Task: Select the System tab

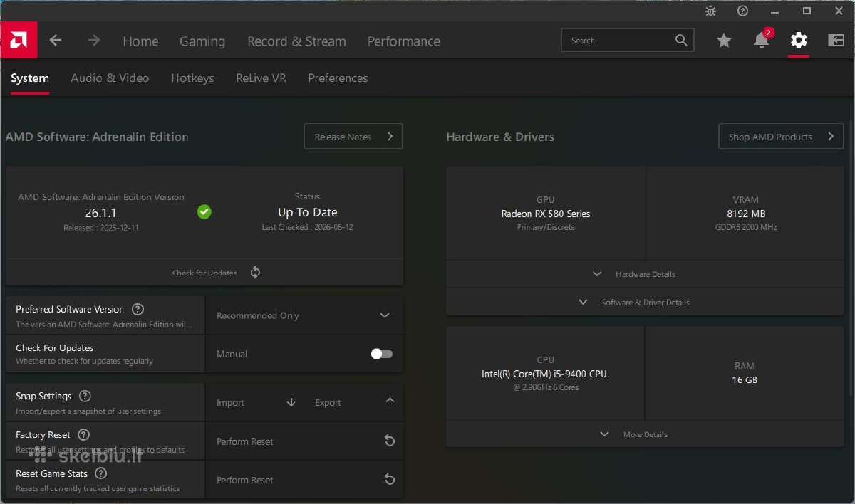Action: tap(30, 78)
